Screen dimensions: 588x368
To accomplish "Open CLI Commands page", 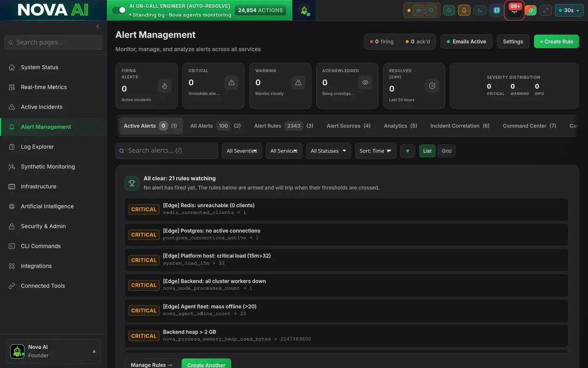I will click(x=53, y=246).
